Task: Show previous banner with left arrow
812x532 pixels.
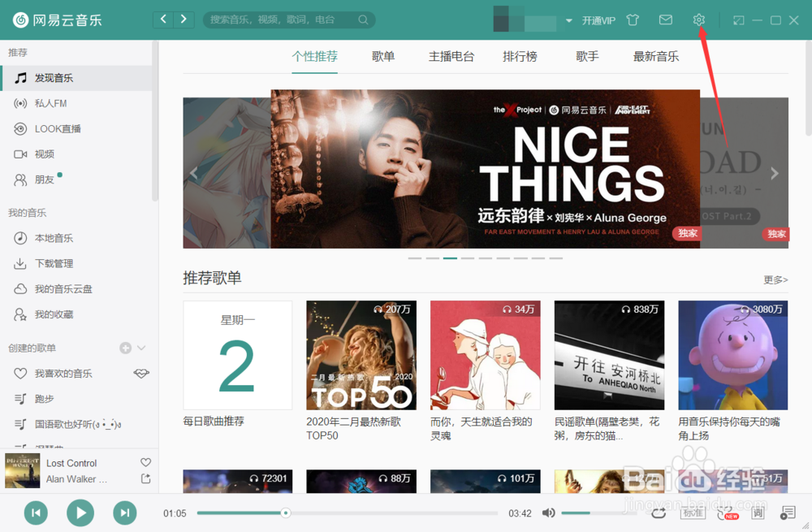Action: click(x=194, y=173)
